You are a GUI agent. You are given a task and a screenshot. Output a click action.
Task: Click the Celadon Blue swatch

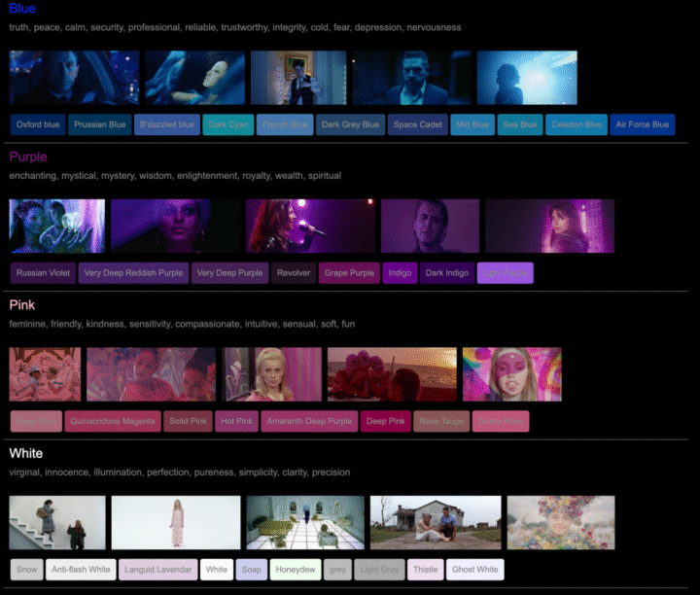[577, 124]
